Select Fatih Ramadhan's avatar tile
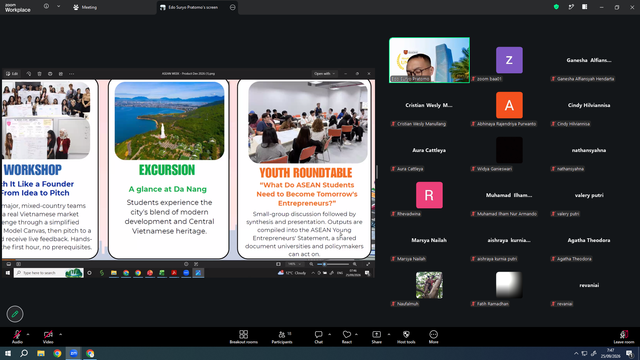The height and width of the screenshot is (360, 640). pos(509,285)
